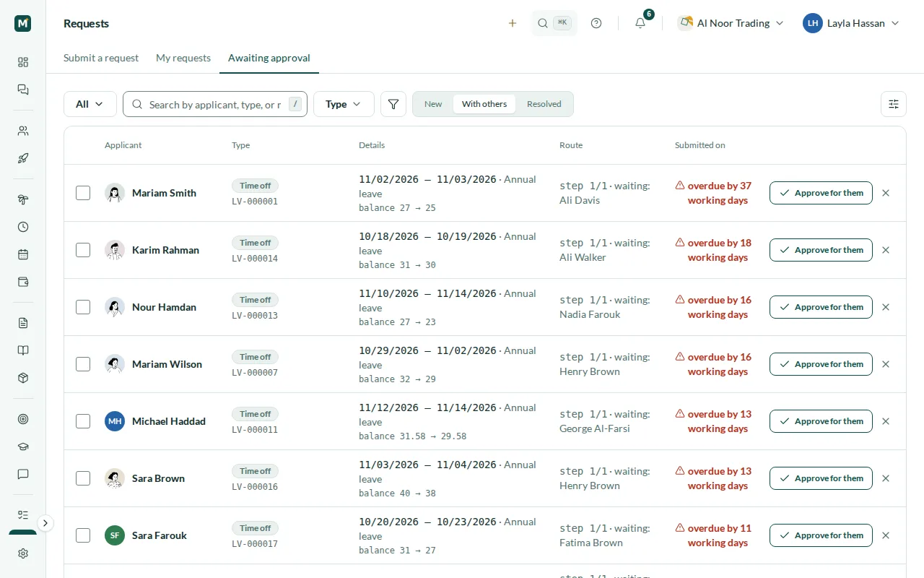Image resolution: width=924 pixels, height=578 pixels.
Task: Open the open-book icon in sidebar
Action: pyautogui.click(x=23, y=350)
